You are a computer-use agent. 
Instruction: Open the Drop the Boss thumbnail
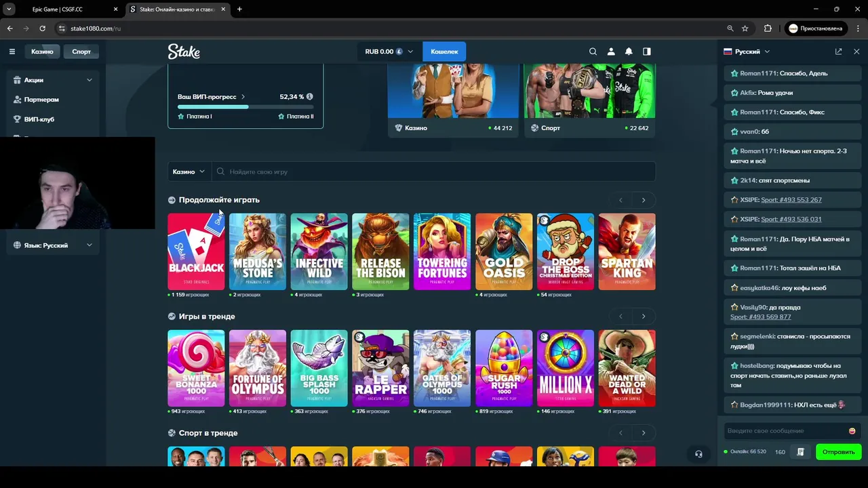[x=566, y=251]
